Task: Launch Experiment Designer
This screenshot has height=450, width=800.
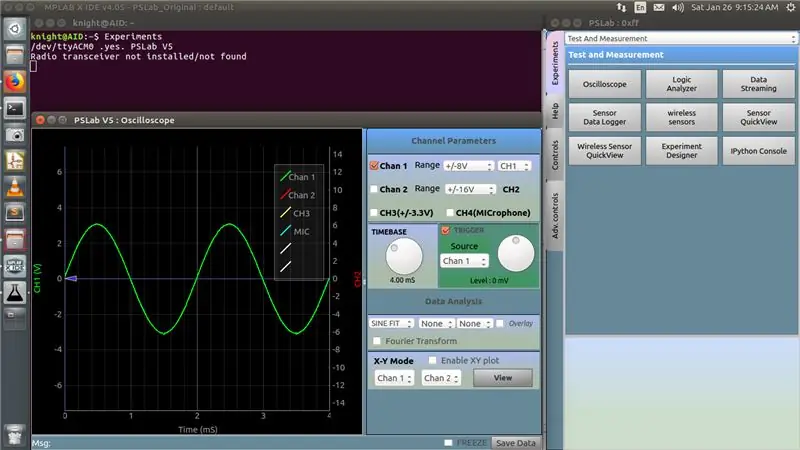Action: pos(682,151)
